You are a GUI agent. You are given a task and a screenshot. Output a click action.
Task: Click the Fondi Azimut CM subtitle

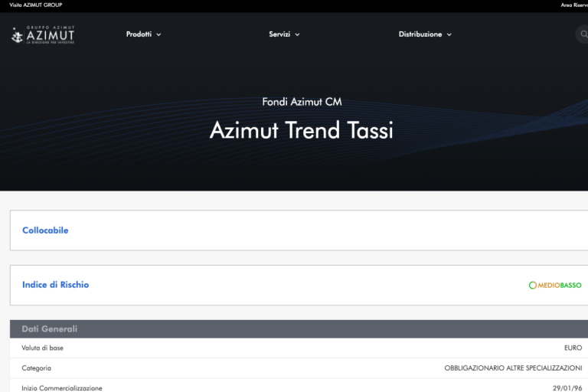point(302,102)
